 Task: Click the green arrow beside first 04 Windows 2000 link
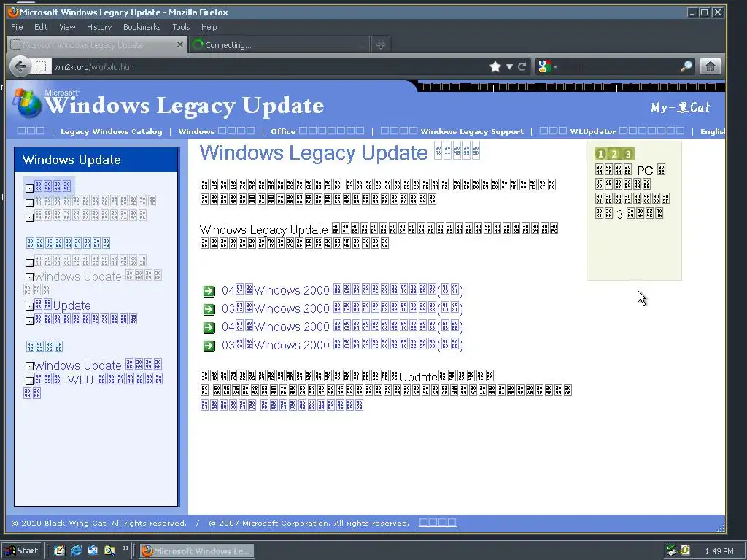(209, 291)
